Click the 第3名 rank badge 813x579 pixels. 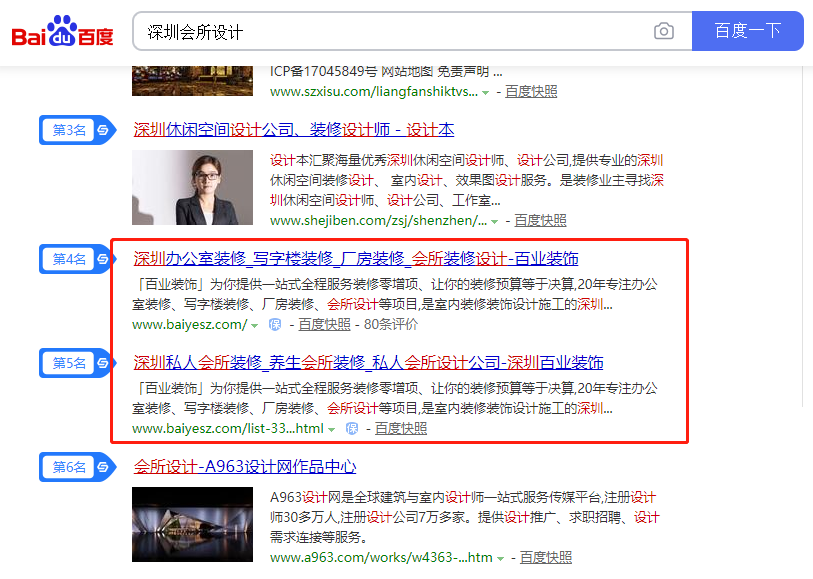point(78,130)
